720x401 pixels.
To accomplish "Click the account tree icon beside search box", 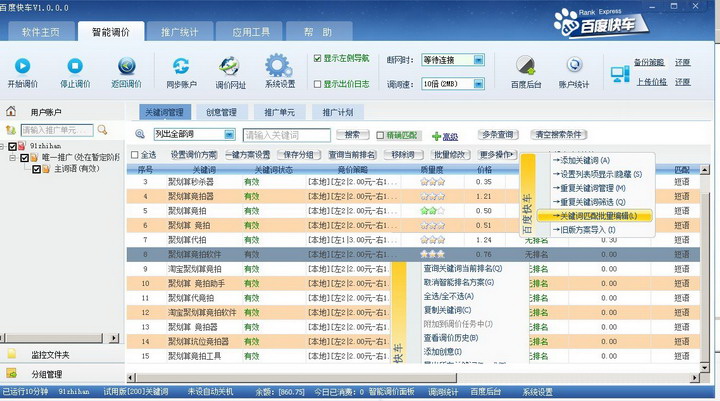I will (x=11, y=130).
